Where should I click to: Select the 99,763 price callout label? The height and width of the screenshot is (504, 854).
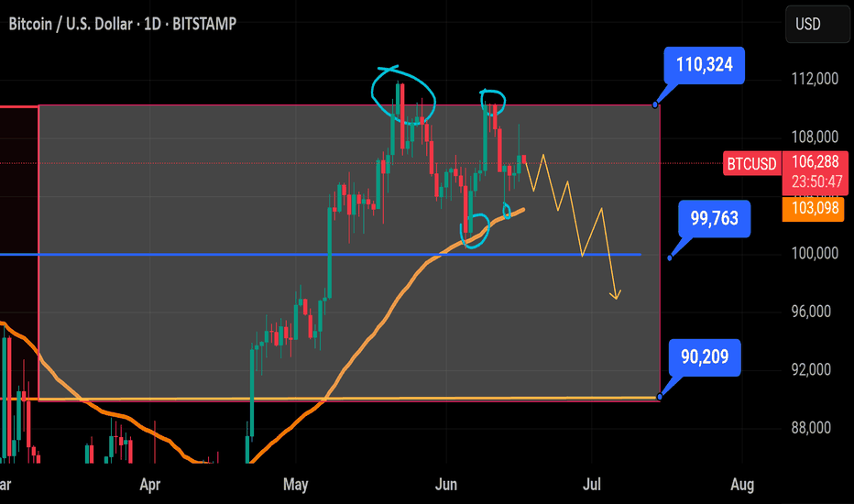coord(715,218)
